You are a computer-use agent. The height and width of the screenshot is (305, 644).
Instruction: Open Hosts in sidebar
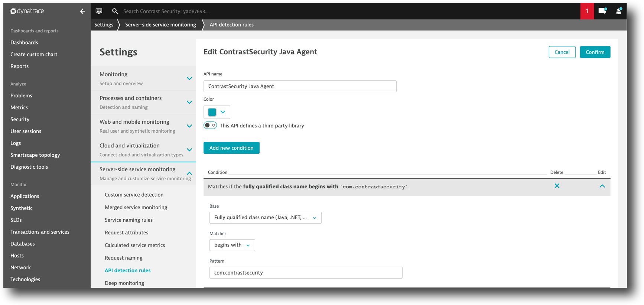17,256
